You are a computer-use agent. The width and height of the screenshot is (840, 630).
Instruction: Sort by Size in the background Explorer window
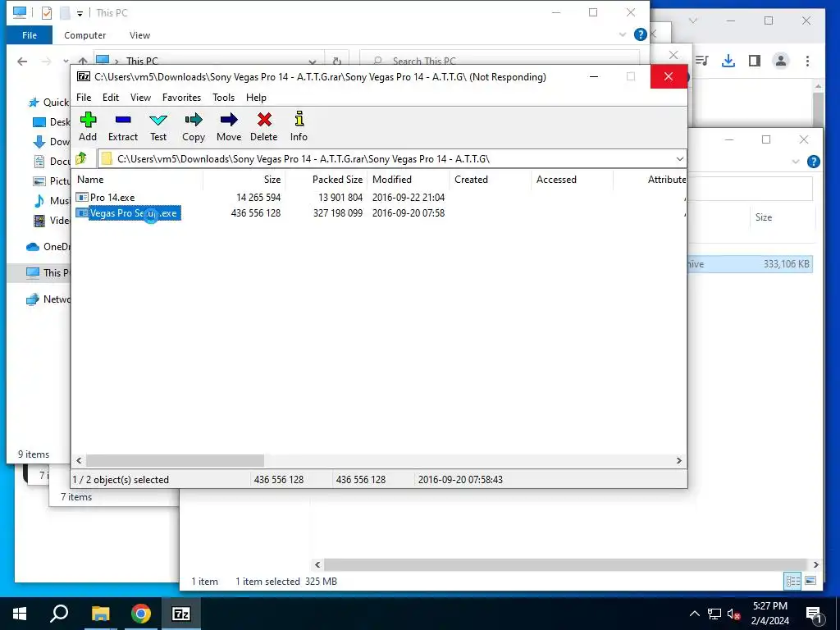click(764, 217)
